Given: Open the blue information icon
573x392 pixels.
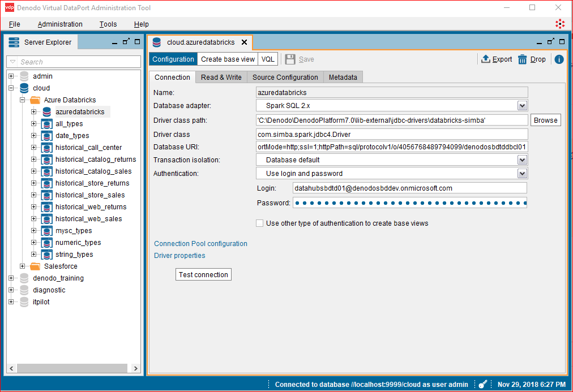Looking at the screenshot, I should point(559,59).
